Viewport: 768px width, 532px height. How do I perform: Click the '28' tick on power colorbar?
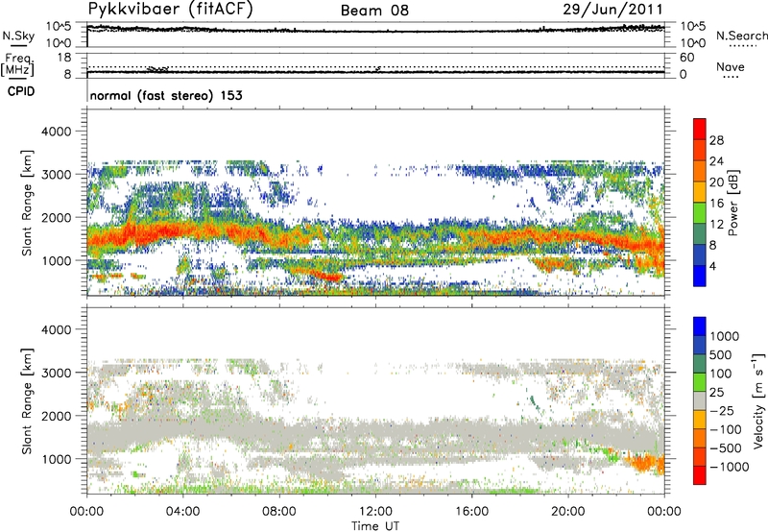pos(716,140)
